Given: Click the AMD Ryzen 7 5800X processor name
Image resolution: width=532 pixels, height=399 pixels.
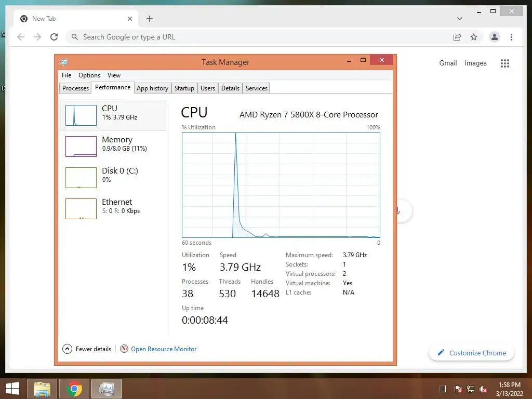Looking at the screenshot, I should pyautogui.click(x=309, y=115).
